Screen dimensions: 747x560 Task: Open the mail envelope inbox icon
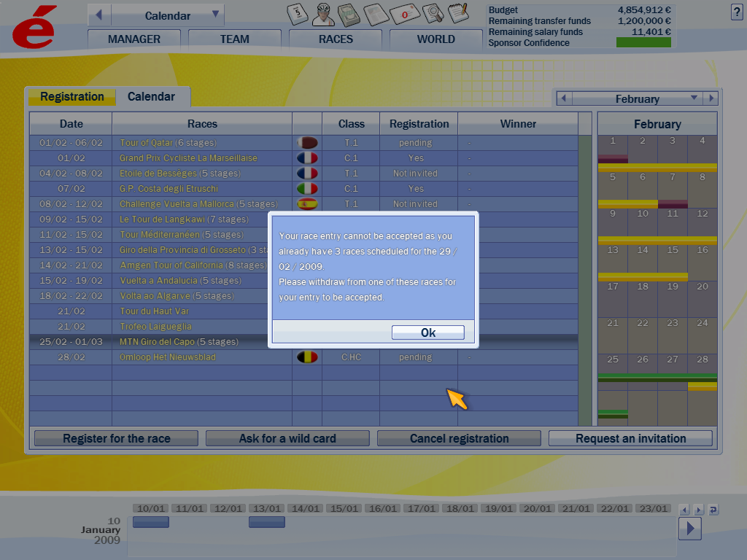(403, 13)
